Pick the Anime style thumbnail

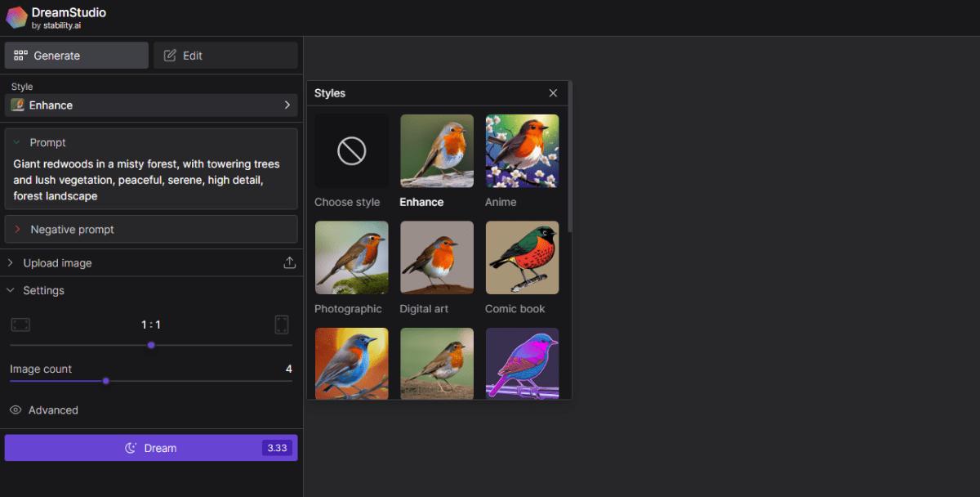[522, 151]
